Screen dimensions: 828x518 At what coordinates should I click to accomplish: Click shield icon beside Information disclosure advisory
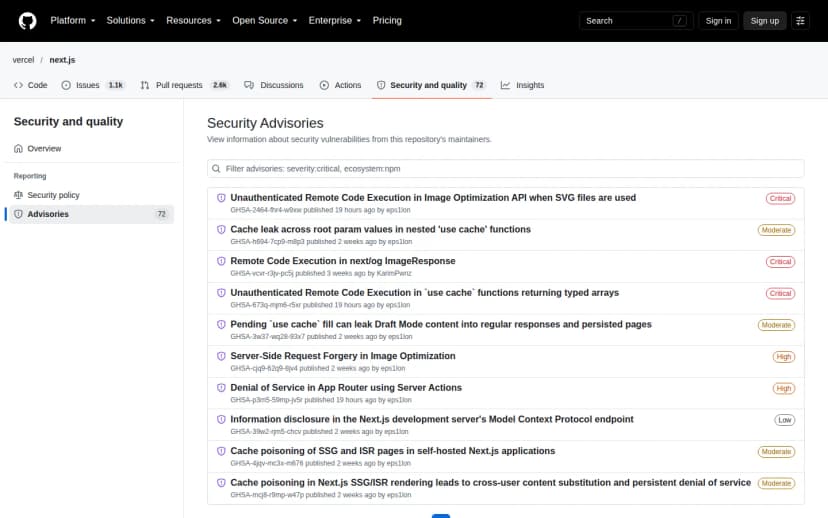click(x=221, y=420)
